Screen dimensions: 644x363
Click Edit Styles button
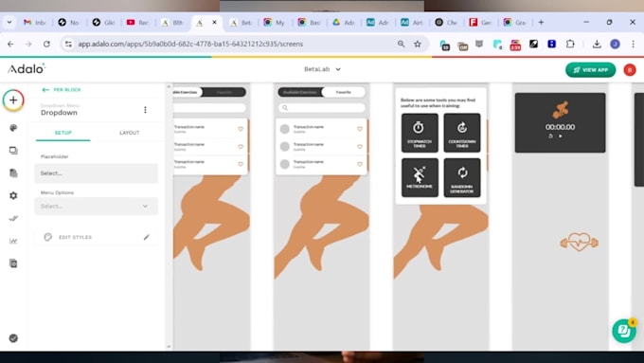click(96, 237)
